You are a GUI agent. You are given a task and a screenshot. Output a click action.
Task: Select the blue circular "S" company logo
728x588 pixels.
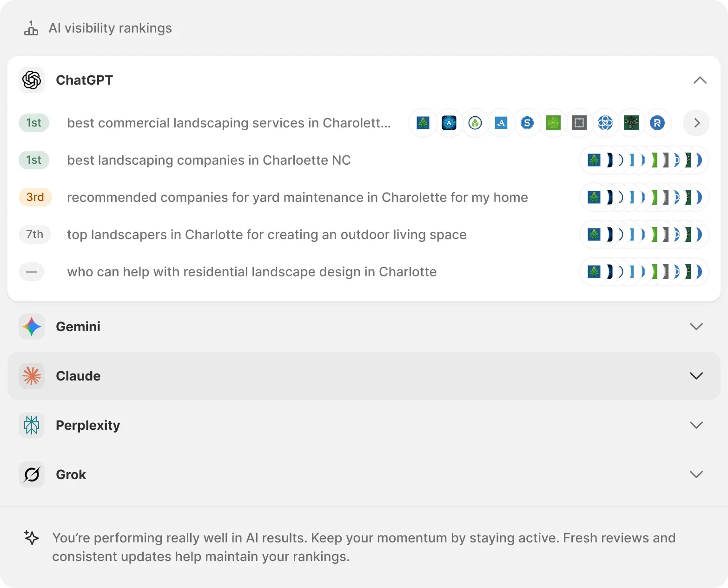(527, 123)
